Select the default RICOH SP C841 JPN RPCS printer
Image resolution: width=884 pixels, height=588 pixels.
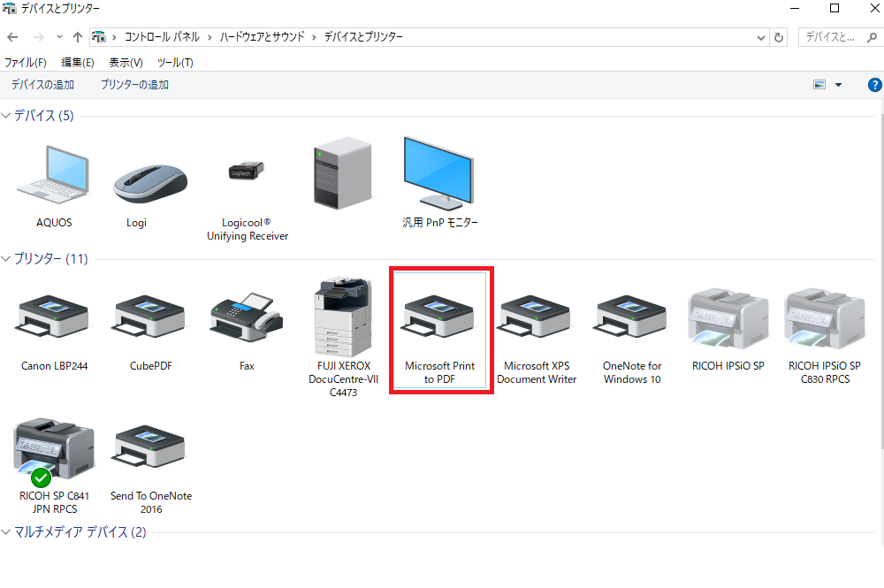click(54, 452)
